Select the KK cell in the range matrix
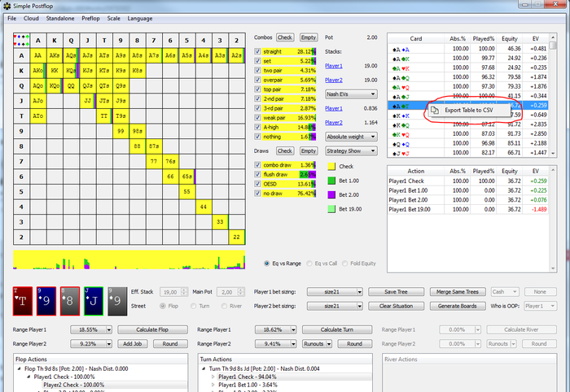Screen dimensions: 570x392 pos(55,71)
